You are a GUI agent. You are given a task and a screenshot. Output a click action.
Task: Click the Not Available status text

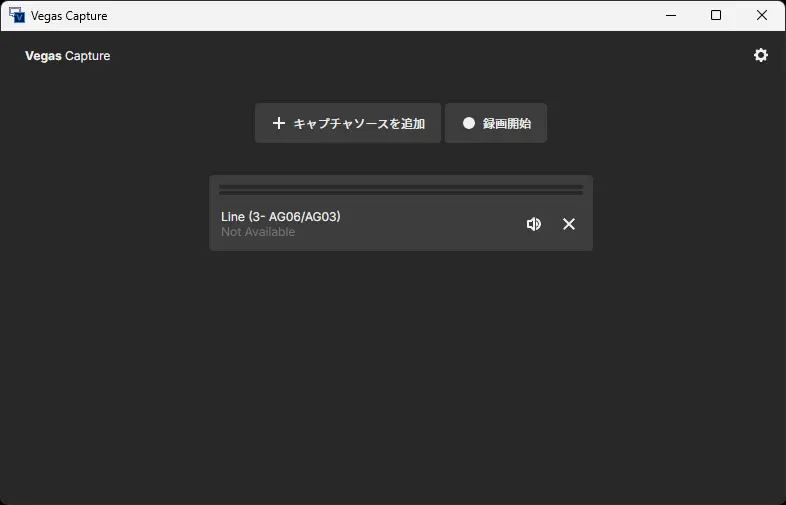point(258,232)
